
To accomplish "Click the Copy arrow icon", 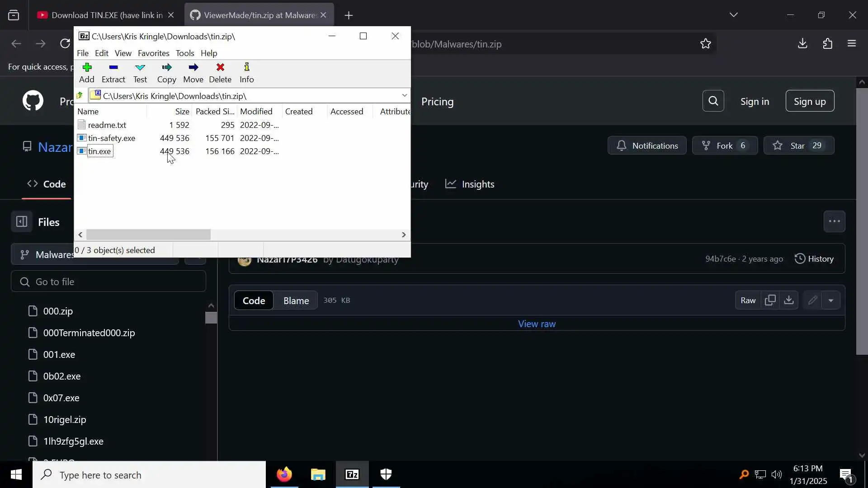I will coord(166,68).
